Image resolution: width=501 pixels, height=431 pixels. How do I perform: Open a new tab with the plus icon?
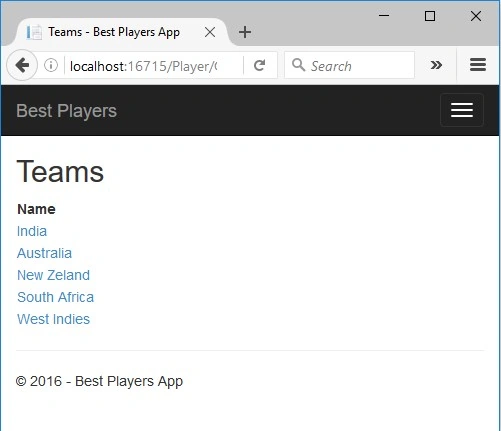tap(245, 32)
